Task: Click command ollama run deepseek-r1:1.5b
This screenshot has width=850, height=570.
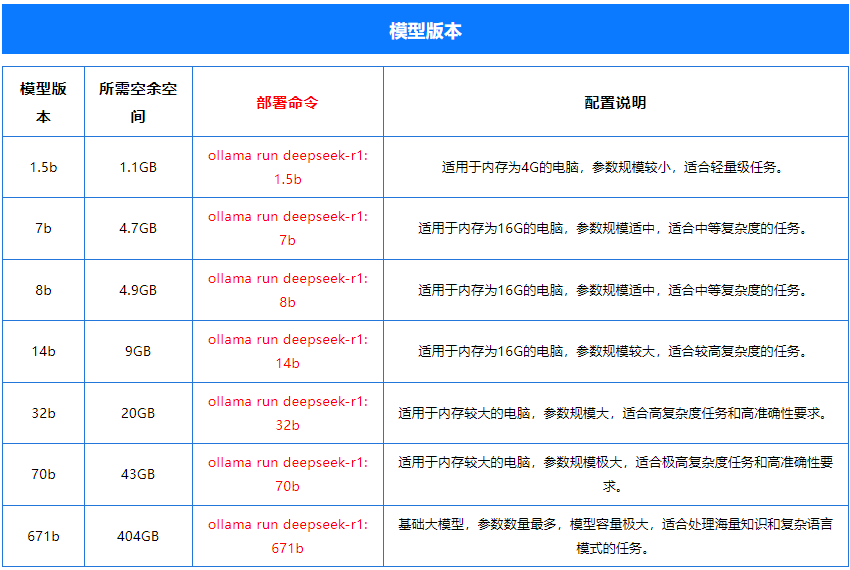Action: pyautogui.click(x=288, y=167)
